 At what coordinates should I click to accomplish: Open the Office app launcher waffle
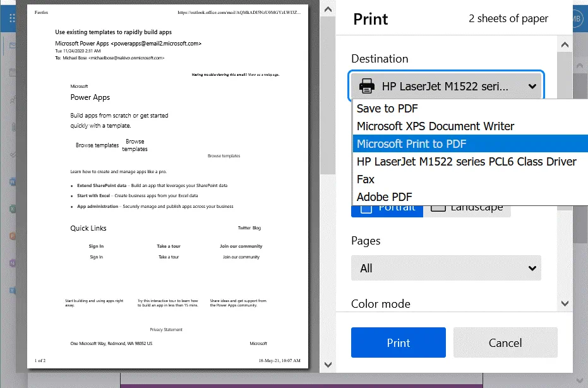coord(13,18)
